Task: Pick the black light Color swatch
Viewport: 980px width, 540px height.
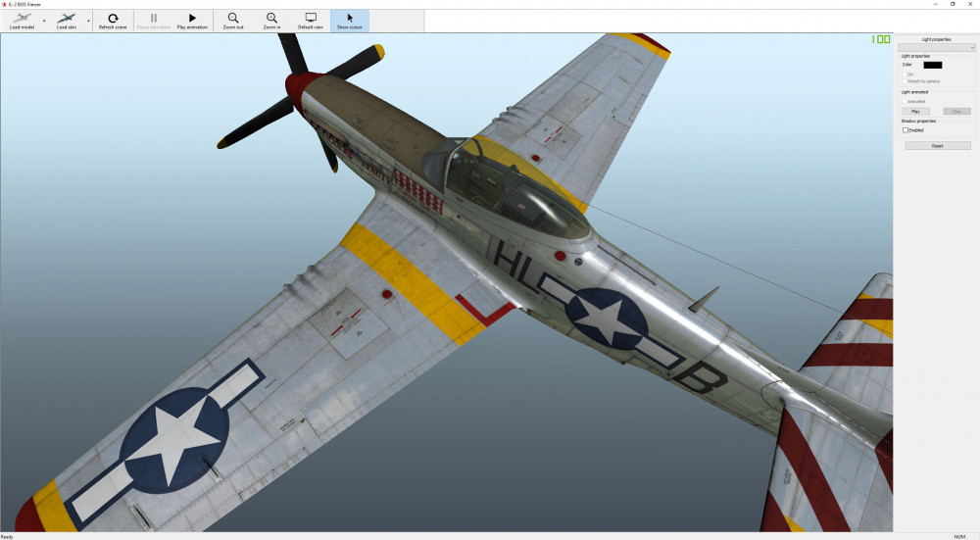Action: (x=932, y=65)
